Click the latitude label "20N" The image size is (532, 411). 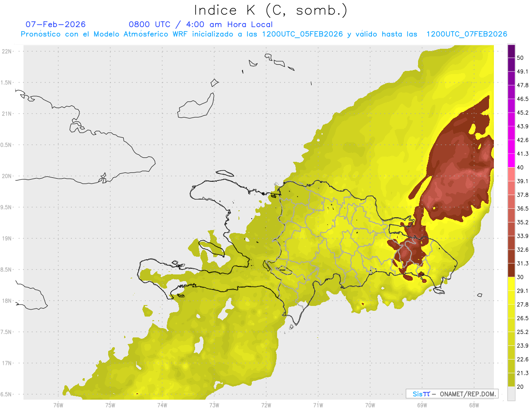click(x=8, y=176)
